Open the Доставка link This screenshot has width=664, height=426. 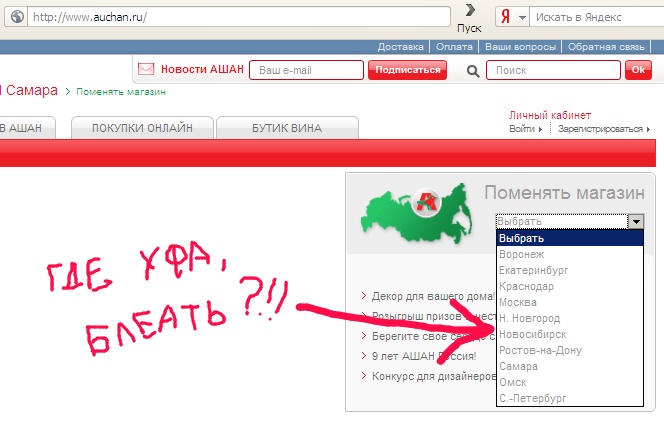[400, 47]
